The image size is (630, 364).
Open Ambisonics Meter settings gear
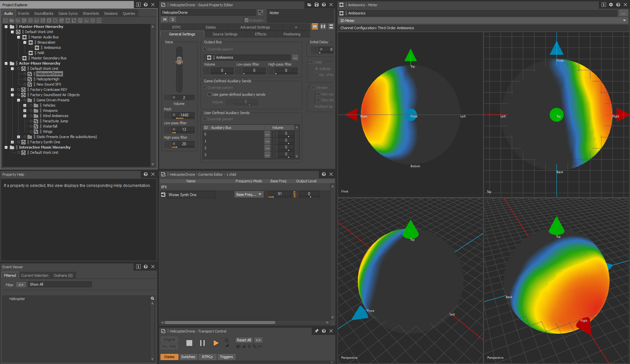click(611, 5)
